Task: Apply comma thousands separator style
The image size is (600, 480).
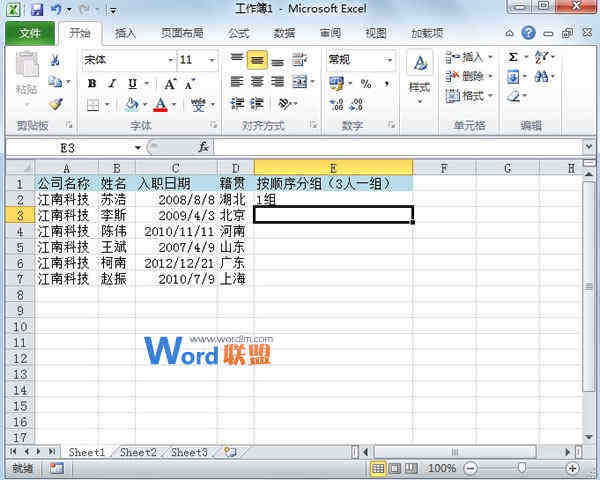Action: point(387,84)
